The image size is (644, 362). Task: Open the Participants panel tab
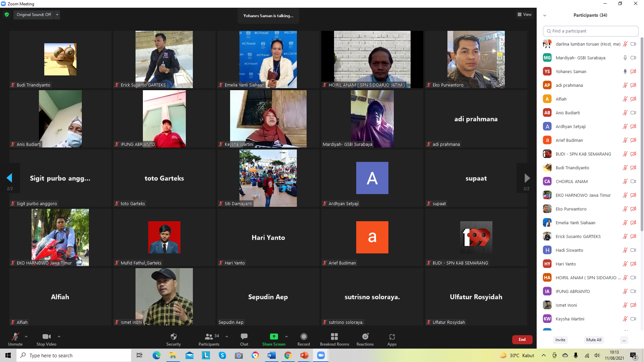(209, 337)
